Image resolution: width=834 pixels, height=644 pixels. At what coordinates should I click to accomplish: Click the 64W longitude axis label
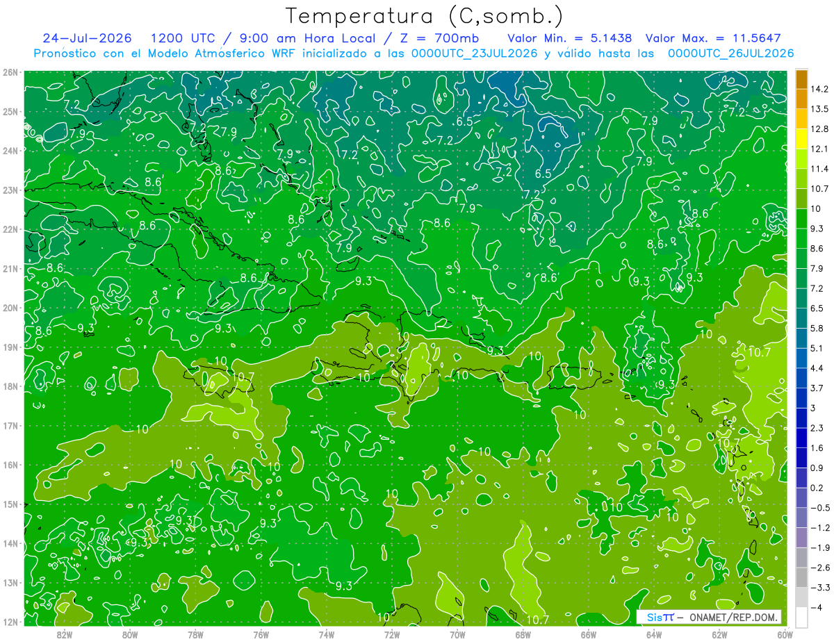654,634
